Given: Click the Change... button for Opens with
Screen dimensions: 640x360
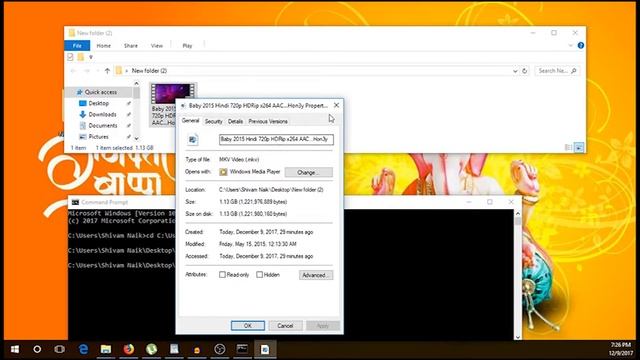Looking at the screenshot, I should pyautogui.click(x=309, y=172).
